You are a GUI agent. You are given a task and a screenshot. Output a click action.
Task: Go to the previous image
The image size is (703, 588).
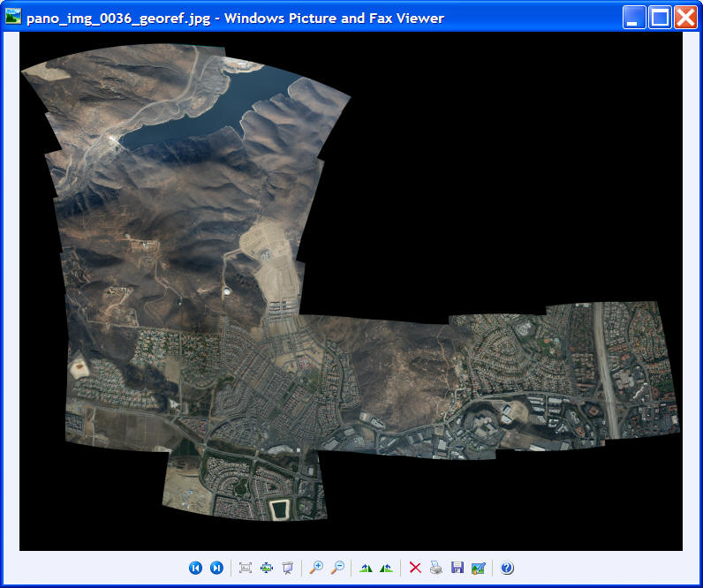point(195,568)
